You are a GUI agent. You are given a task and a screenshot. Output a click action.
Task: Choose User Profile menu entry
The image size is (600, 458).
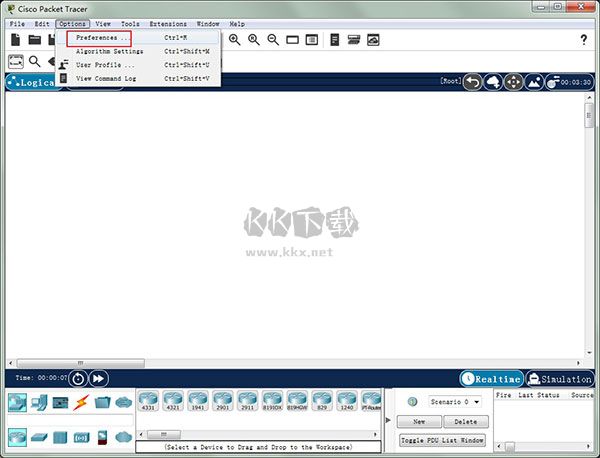point(139,65)
